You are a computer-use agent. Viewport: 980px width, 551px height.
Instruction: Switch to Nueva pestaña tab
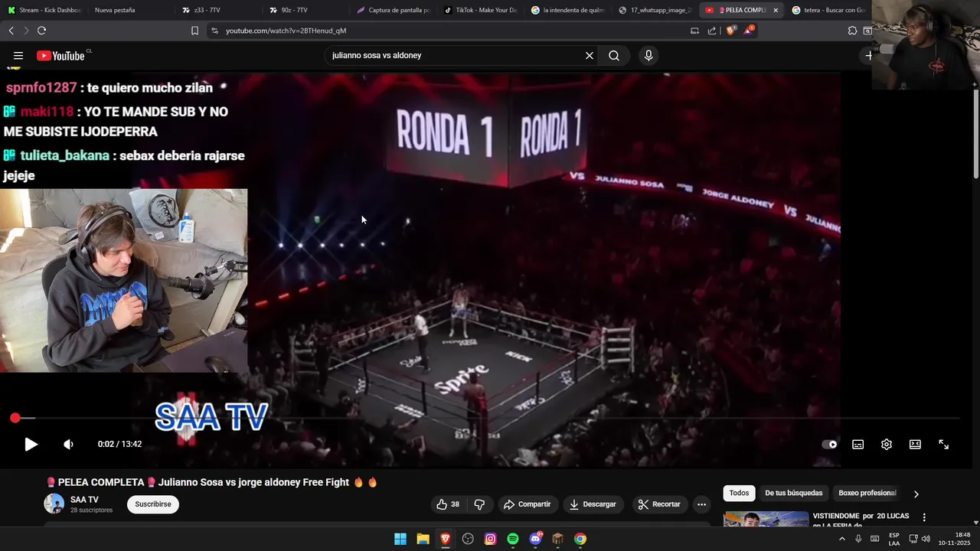pyautogui.click(x=115, y=10)
